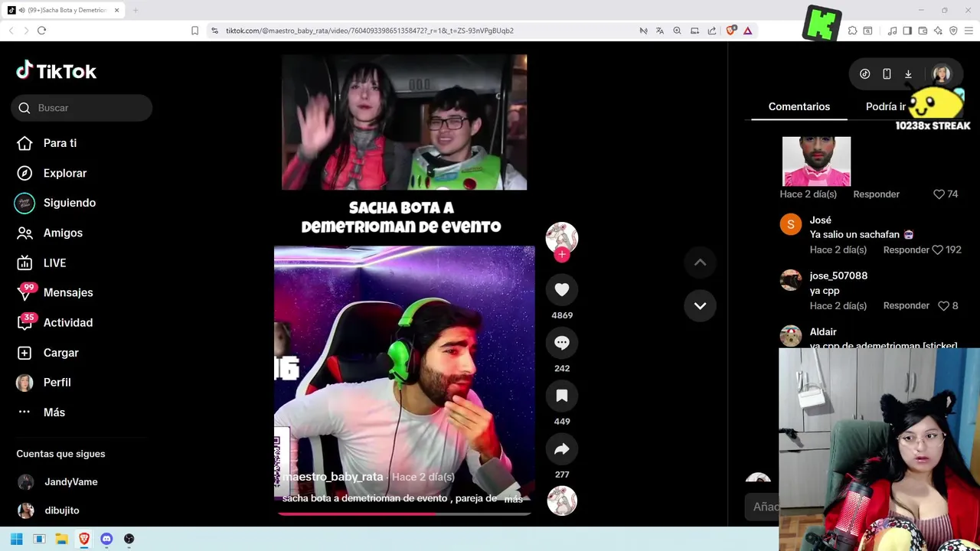Click the mobile phone app icon
The image size is (980, 551).
click(x=887, y=74)
